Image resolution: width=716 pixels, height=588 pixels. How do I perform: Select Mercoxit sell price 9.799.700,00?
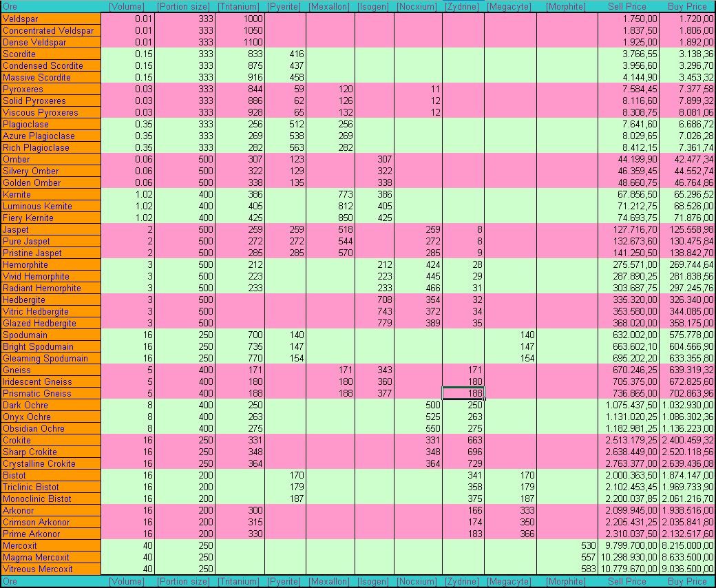(629, 546)
